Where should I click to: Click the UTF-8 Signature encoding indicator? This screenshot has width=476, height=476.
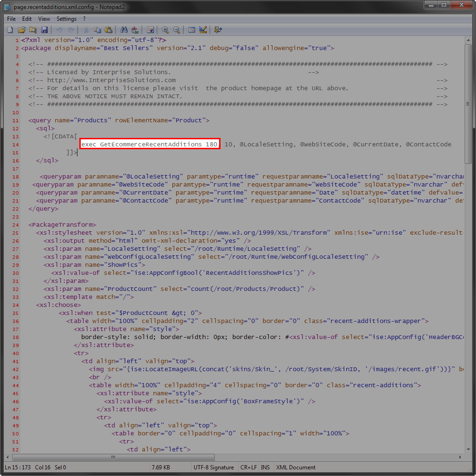(x=213, y=467)
